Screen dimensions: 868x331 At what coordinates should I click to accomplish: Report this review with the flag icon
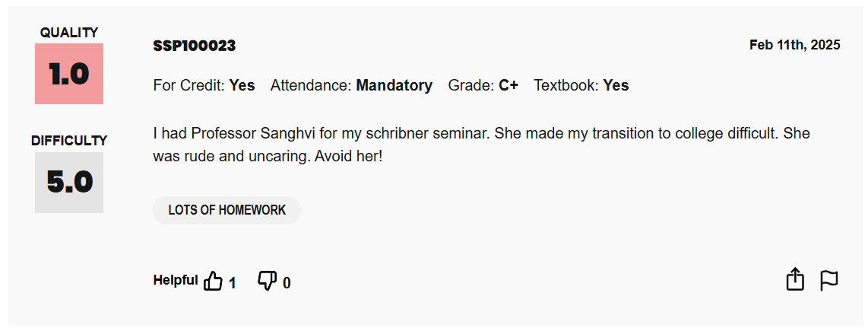tap(828, 281)
